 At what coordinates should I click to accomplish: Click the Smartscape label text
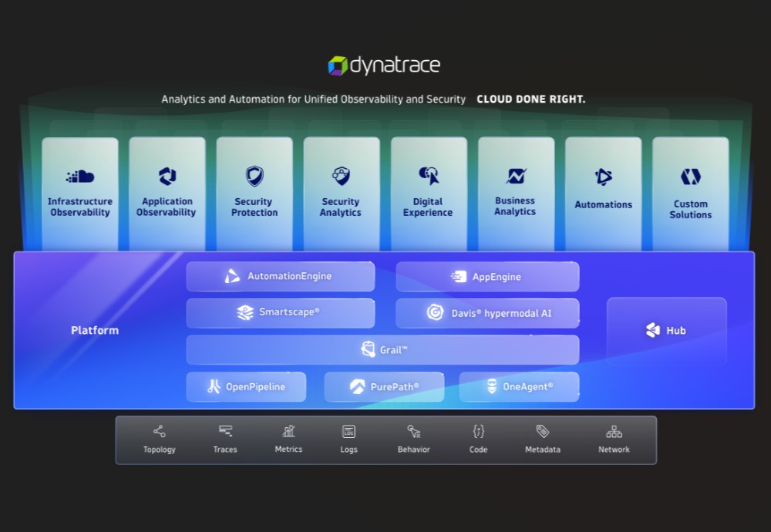289,312
